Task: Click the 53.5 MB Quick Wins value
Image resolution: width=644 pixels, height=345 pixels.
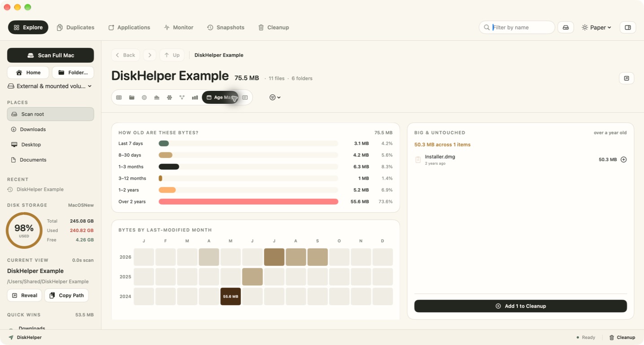Action: pyautogui.click(x=84, y=315)
